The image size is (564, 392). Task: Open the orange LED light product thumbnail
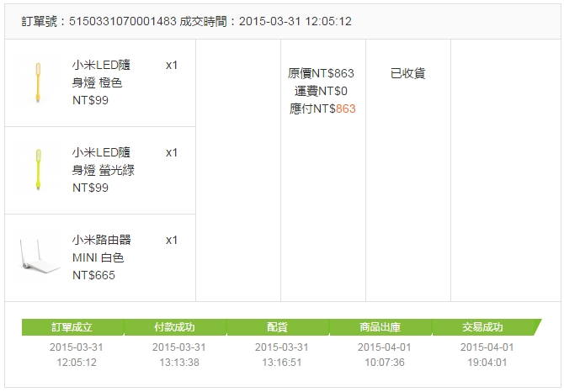pyautogui.click(x=38, y=82)
